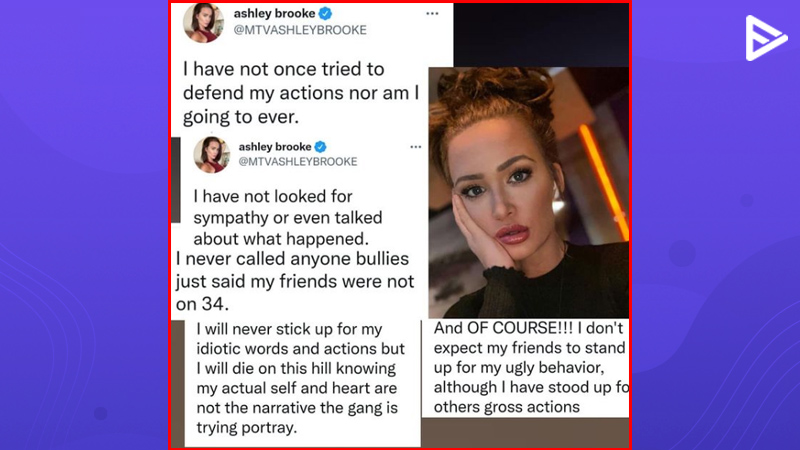Click 'I never called anyone bullies' text

(x=295, y=281)
